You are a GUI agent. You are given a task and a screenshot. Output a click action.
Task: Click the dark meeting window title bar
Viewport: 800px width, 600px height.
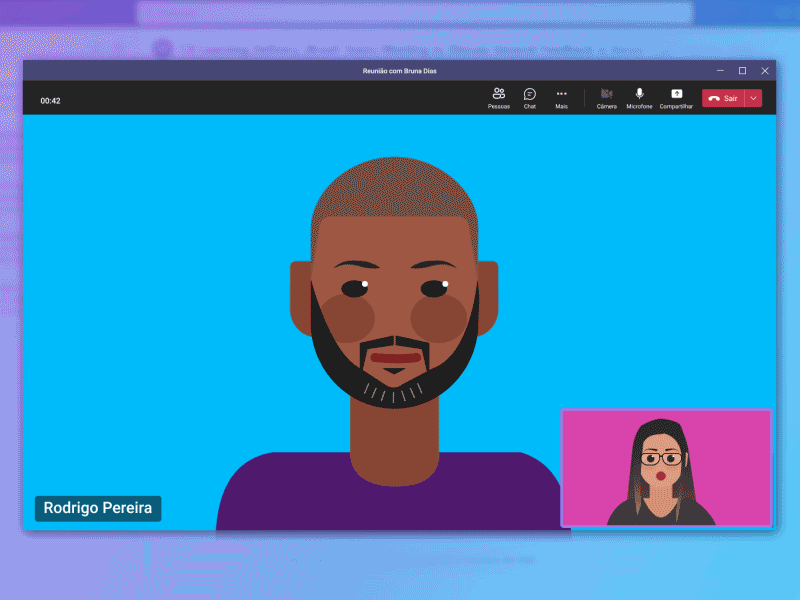pyautogui.click(x=250, y=71)
